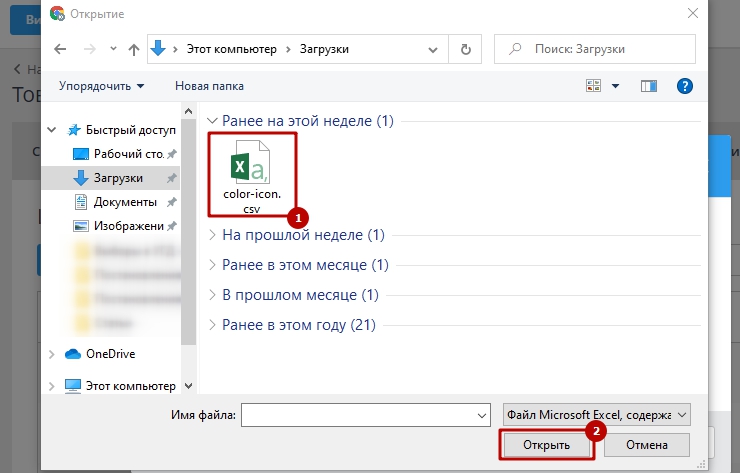
Task: Click the up one level arrow
Action: coord(135,49)
